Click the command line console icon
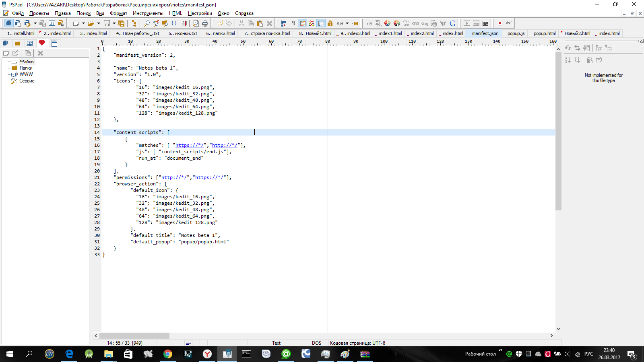 485,23
